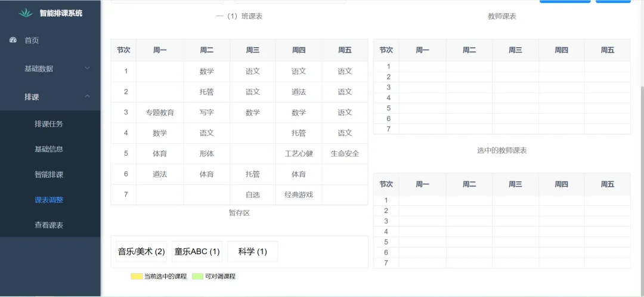
Task: Open the 查看课表 page
Action: [x=49, y=225]
